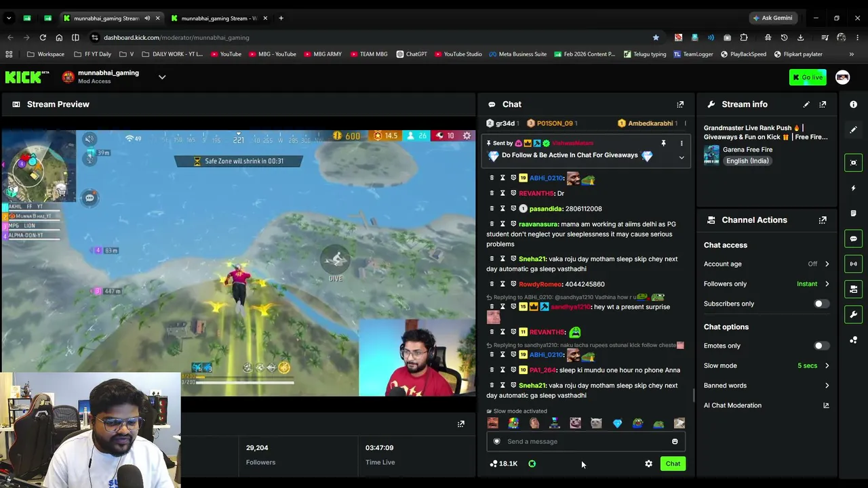Click the broadcast signal sidebar icon

point(853,264)
